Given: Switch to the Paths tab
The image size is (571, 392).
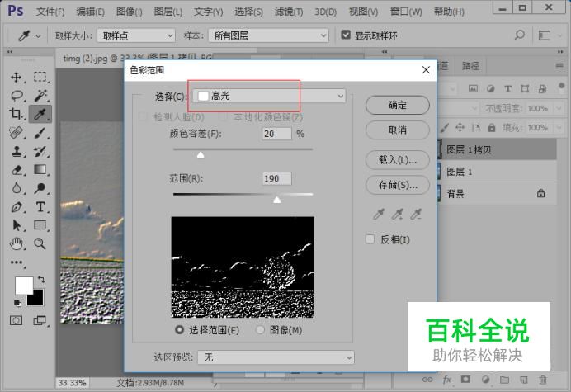Looking at the screenshot, I should point(471,66).
